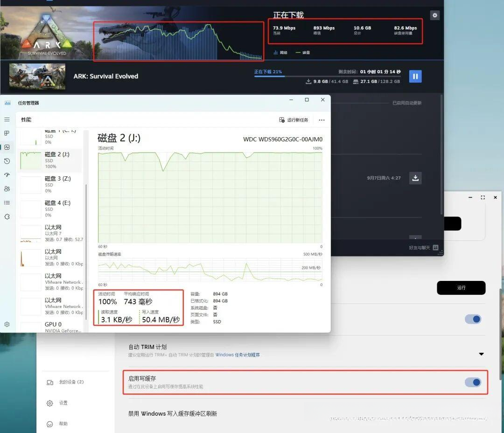Click the 50.4 MB/秒 write speed value
This screenshot has height=433, width=504.
(161, 320)
